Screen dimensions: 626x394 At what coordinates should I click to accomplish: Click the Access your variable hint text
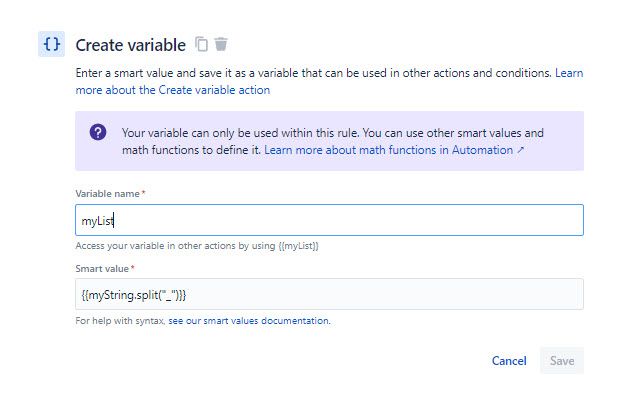click(x=197, y=246)
